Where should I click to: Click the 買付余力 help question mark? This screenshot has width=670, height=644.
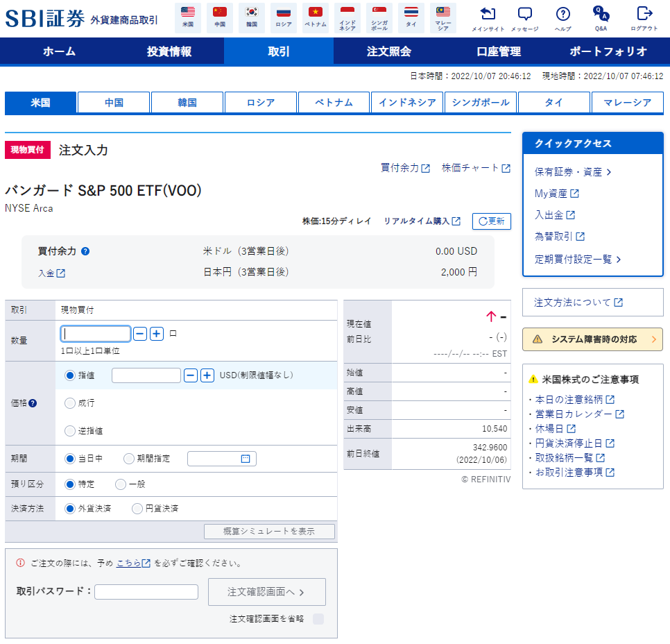(85, 251)
